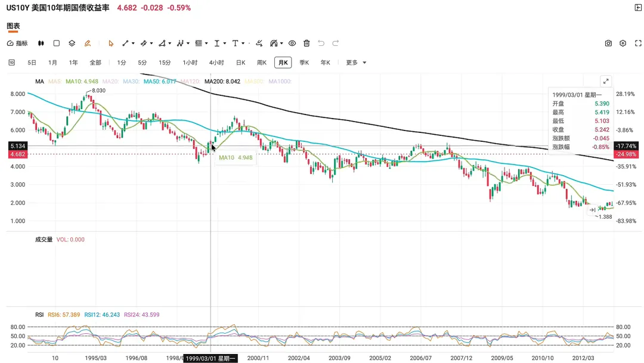The image size is (644, 363).
Task: Select the orange cursor pointer tool
Action: (111, 43)
